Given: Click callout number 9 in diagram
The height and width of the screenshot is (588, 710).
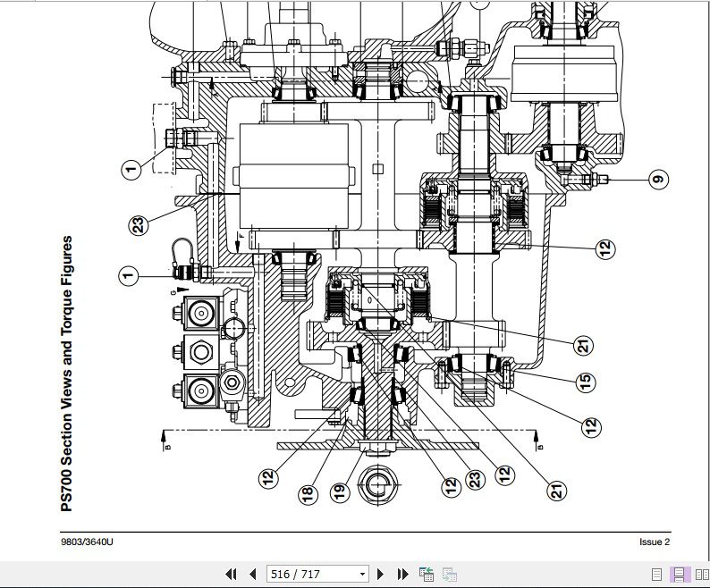Looking at the screenshot, I should click(x=657, y=180).
